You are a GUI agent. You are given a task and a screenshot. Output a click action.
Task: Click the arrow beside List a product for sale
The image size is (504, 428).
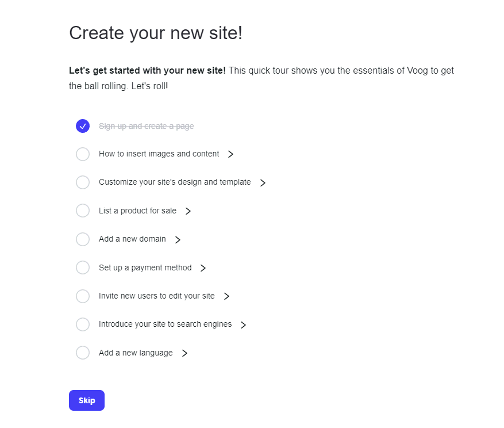click(188, 211)
